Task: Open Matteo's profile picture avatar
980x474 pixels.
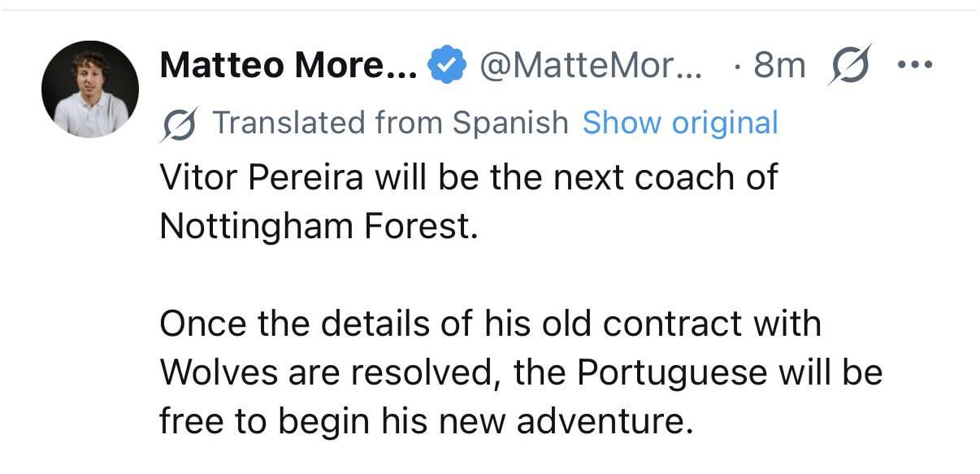Action: (x=90, y=89)
